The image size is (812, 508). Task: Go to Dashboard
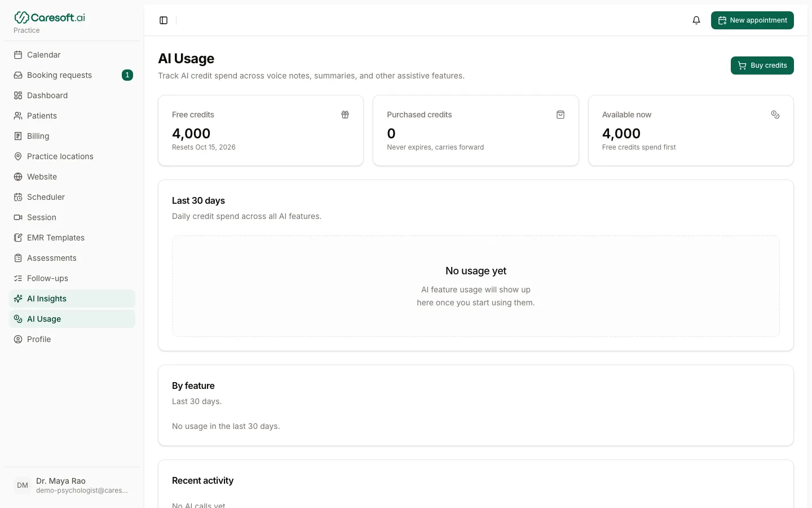pyautogui.click(x=72, y=95)
